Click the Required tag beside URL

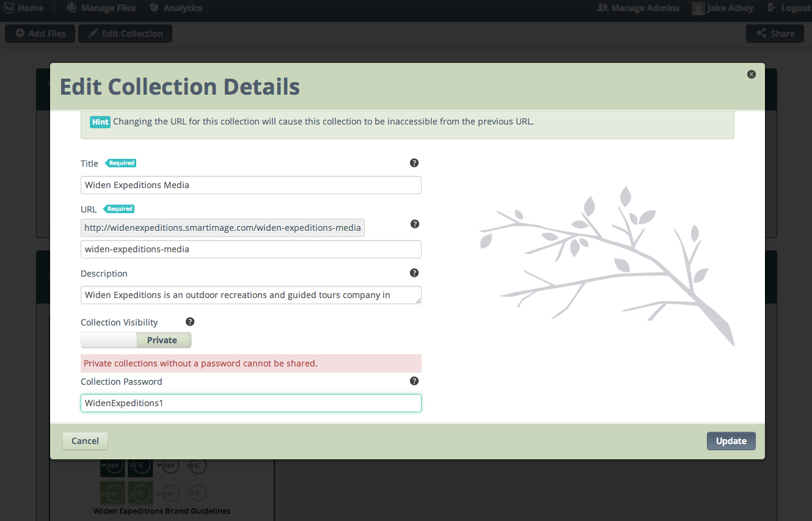click(x=119, y=209)
